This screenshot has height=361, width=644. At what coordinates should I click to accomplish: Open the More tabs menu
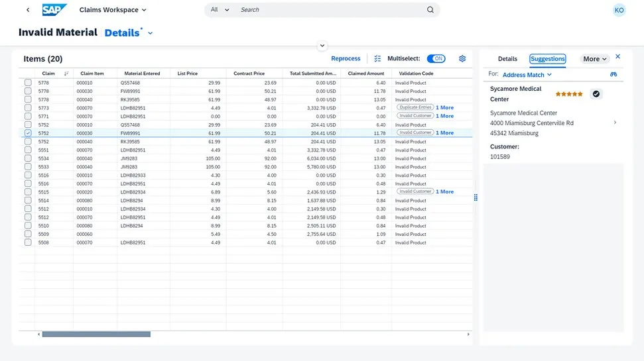[x=594, y=59]
